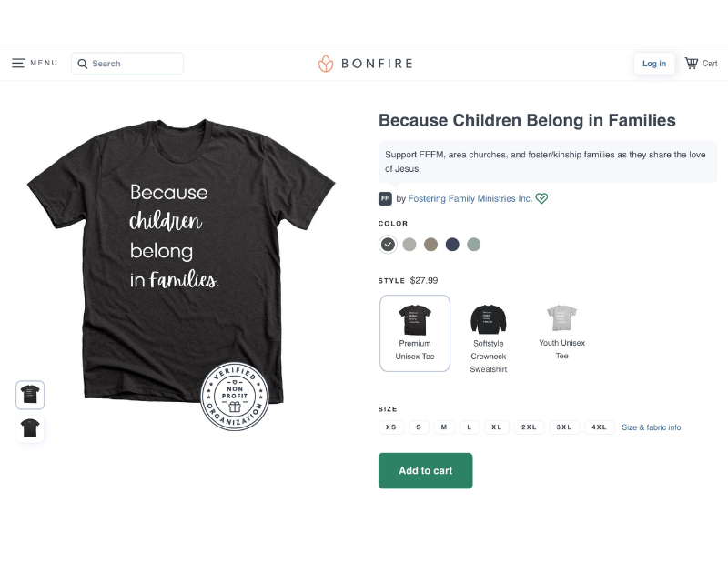Click the shopping cart icon
The image size is (728, 573).
(x=692, y=64)
